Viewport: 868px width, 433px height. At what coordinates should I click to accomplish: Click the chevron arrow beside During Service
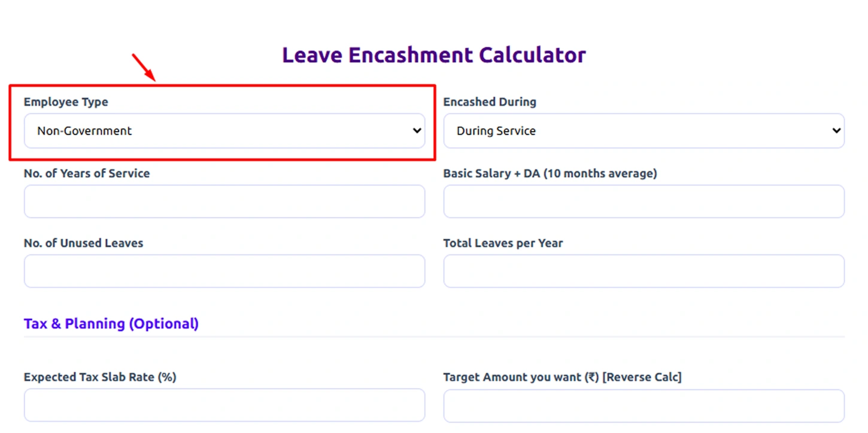pyautogui.click(x=836, y=131)
